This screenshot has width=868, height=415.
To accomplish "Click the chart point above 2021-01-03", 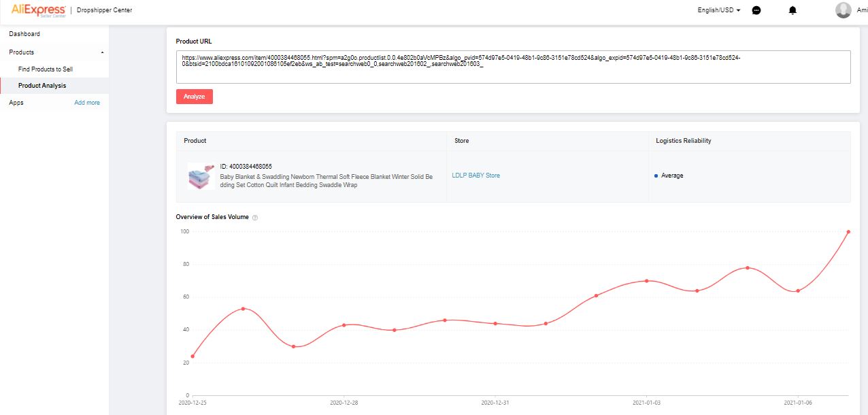I will click(646, 281).
